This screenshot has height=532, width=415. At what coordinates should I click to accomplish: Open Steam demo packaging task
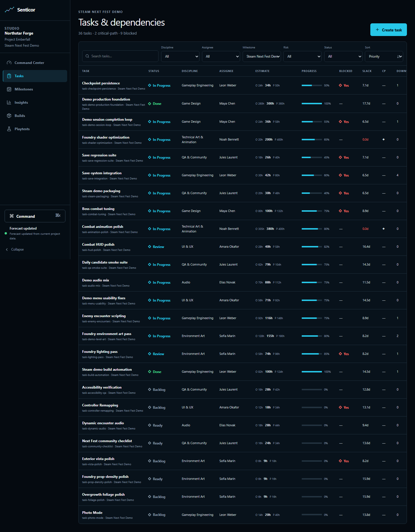(x=101, y=191)
